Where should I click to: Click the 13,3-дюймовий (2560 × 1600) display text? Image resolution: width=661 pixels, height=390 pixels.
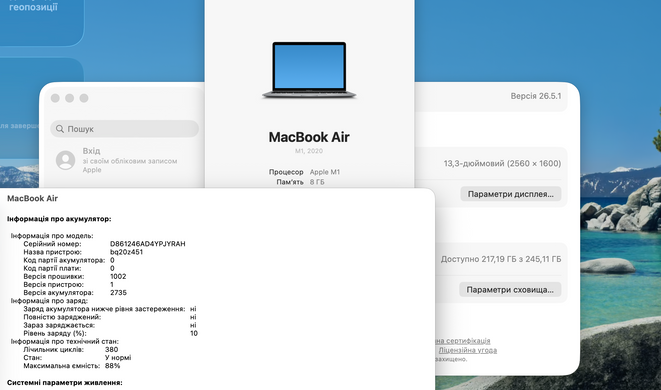[502, 164]
